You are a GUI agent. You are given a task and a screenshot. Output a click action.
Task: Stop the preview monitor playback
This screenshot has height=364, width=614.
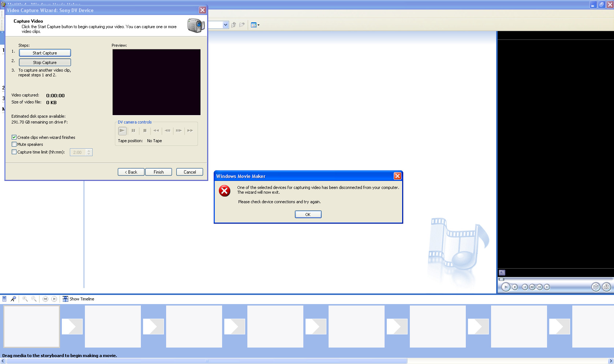point(515,287)
